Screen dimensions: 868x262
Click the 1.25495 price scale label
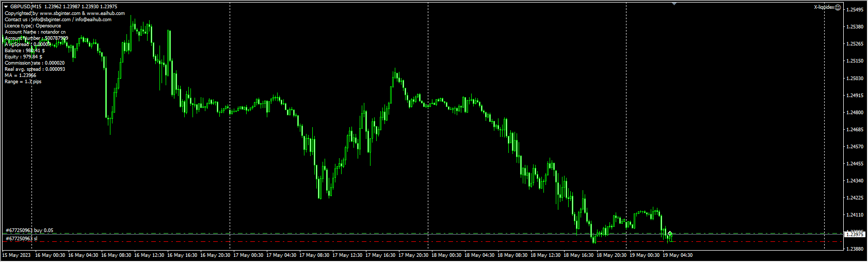click(855, 10)
